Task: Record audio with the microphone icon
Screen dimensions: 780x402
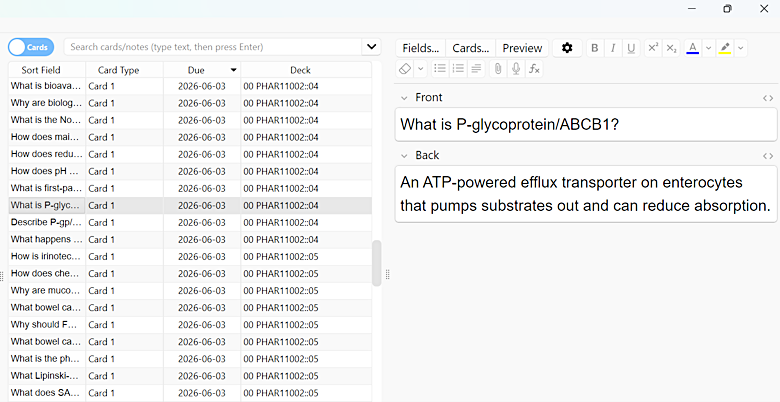Action: [516, 69]
